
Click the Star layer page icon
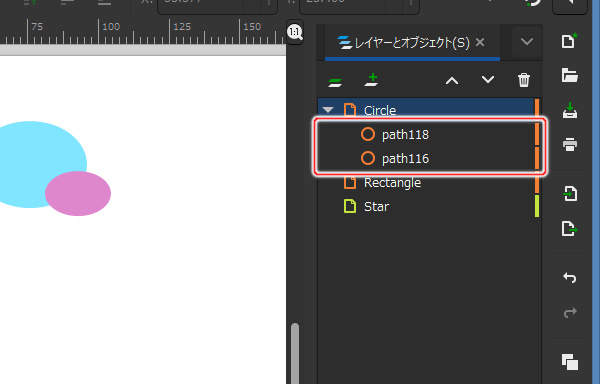coord(350,206)
